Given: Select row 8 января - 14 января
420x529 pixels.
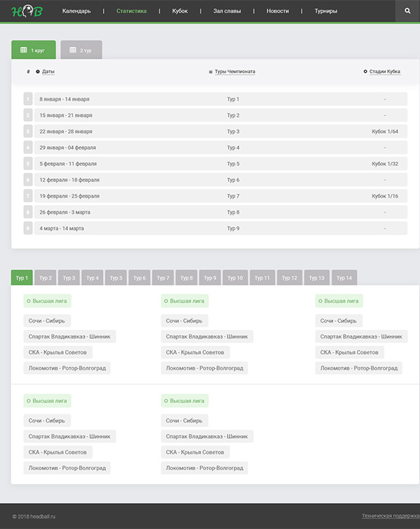Looking at the screenshot, I should click(x=220, y=99).
